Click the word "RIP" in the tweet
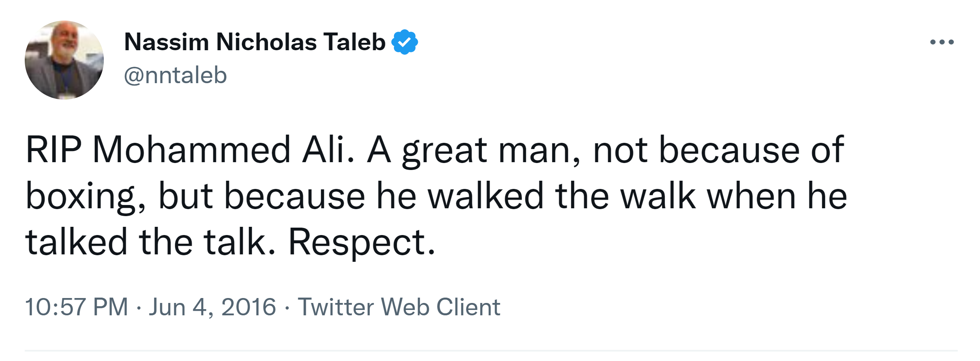Screen dimensions: 980x361 pos(54,150)
